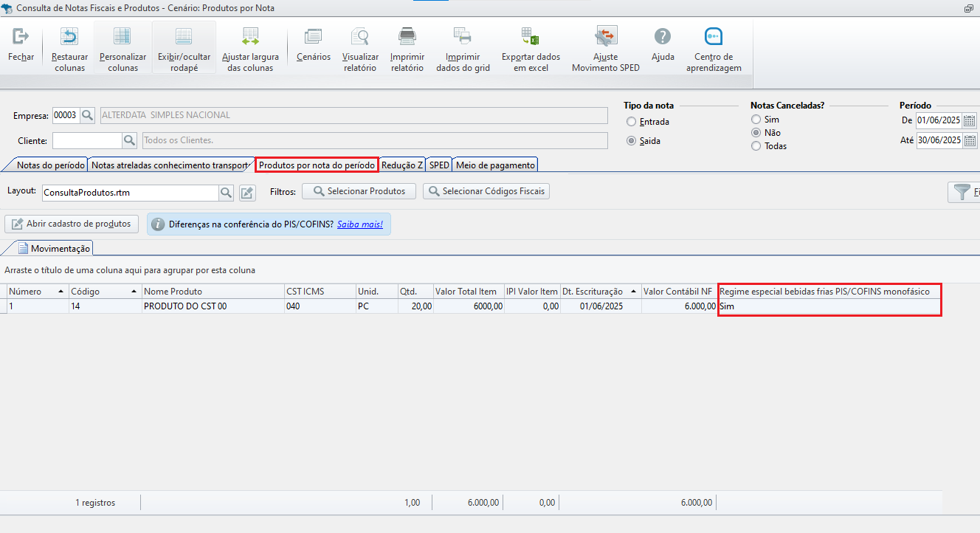Screen dimensions: 980x533
Task: Follow the Saiba mais! link
Action: pyautogui.click(x=360, y=224)
